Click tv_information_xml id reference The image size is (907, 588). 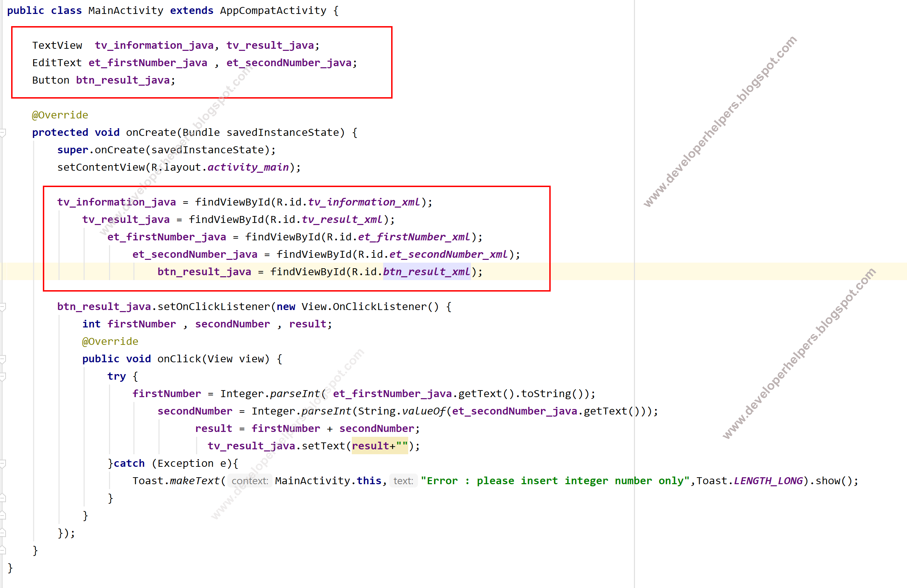tap(364, 202)
